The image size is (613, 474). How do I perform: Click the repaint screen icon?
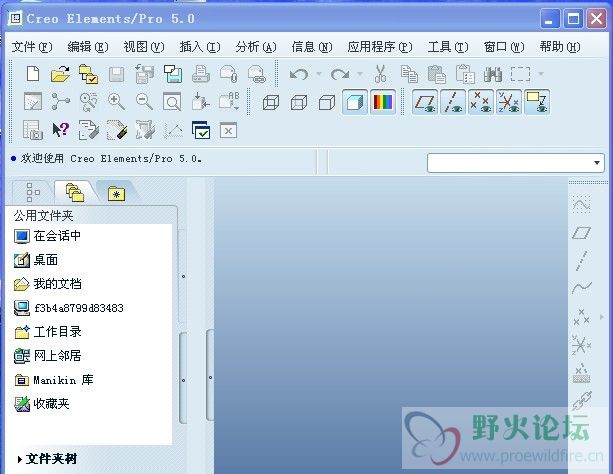tap(33, 102)
